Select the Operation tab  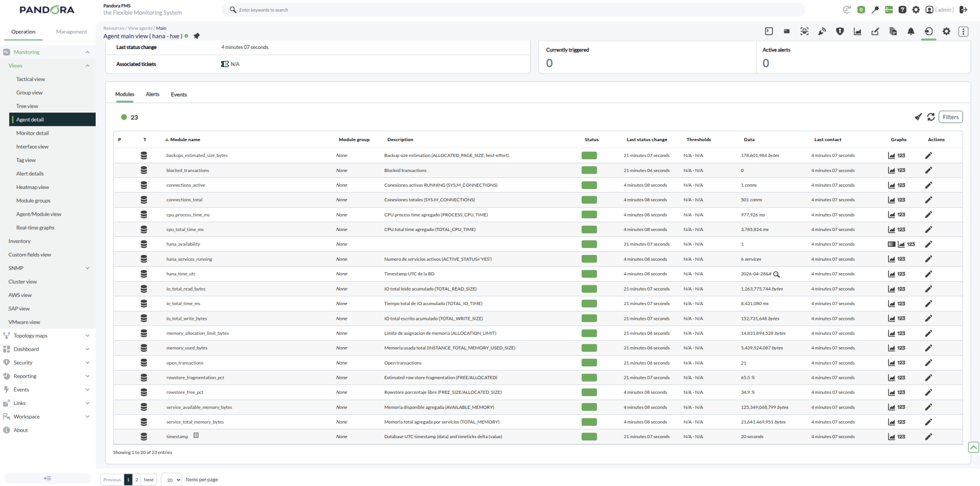pos(23,32)
